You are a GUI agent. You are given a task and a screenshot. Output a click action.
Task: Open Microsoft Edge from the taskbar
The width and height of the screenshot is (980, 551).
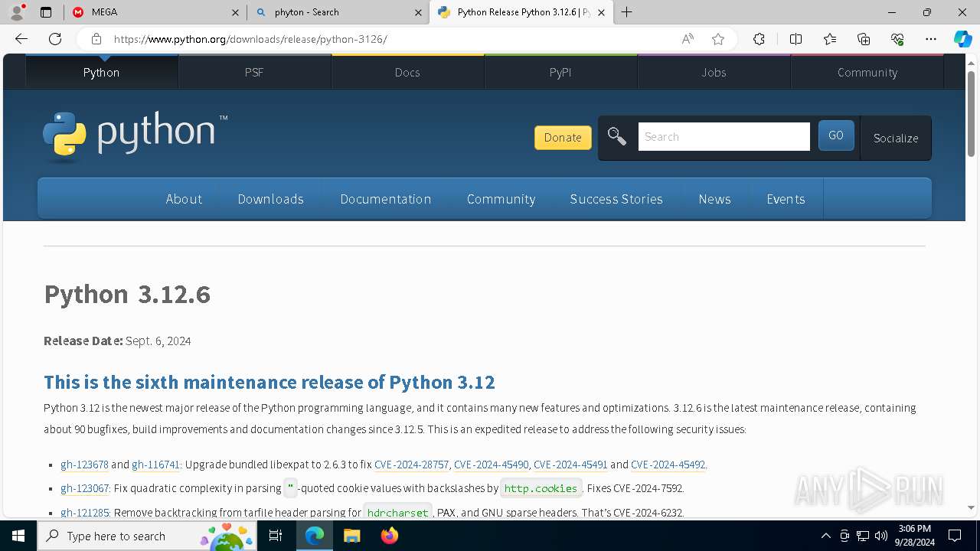coord(315,536)
